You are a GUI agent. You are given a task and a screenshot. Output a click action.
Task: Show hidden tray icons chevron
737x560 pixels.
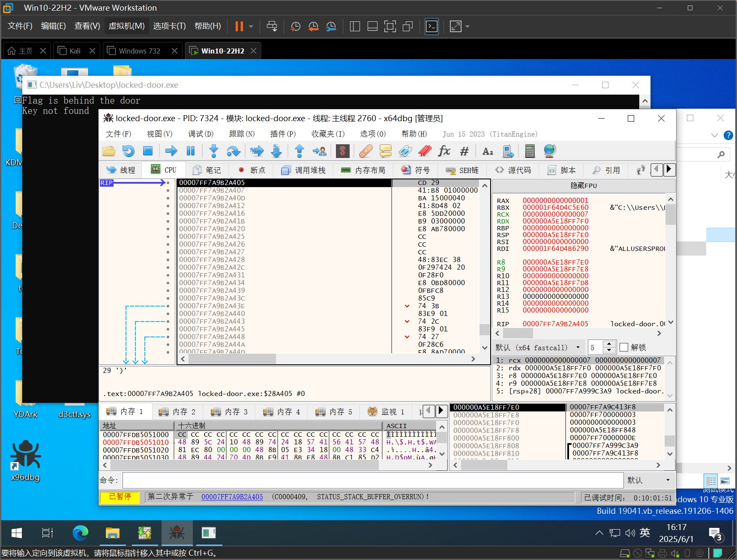pyautogui.click(x=599, y=533)
